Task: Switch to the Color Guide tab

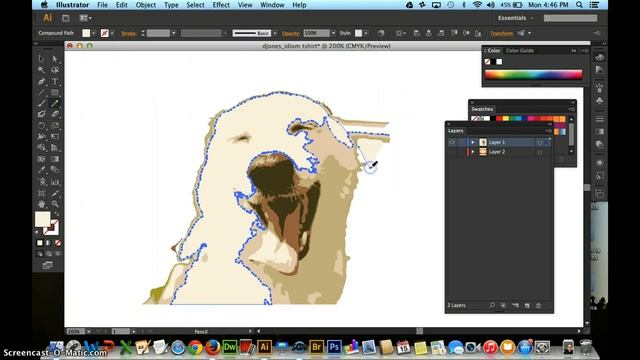Action: click(520, 51)
